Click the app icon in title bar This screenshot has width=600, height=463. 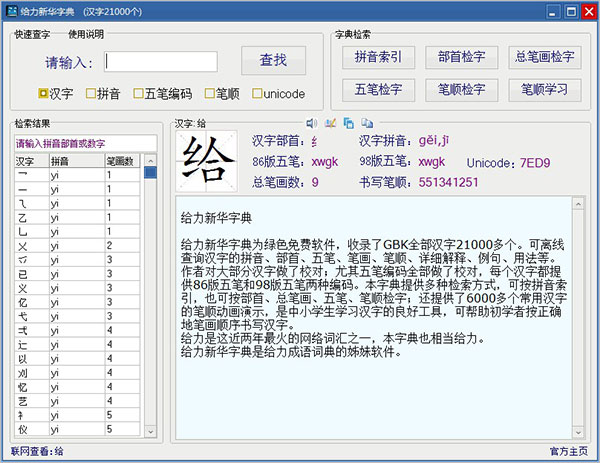click(x=12, y=11)
